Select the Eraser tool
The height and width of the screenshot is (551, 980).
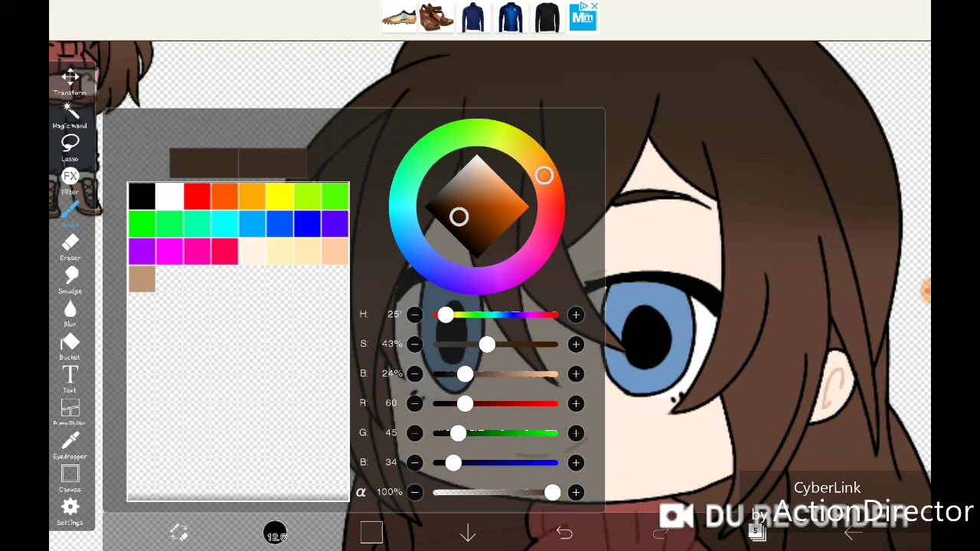(x=70, y=248)
